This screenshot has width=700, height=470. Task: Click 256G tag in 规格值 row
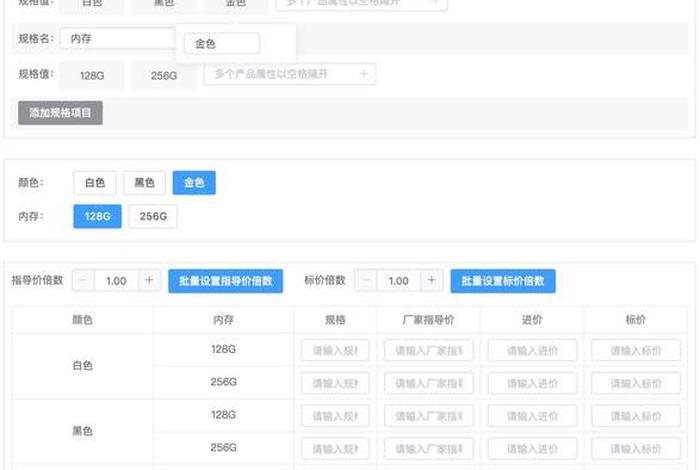pyautogui.click(x=164, y=75)
